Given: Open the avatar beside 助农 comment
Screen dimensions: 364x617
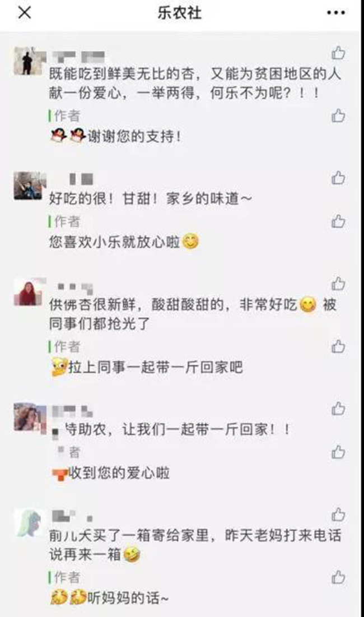Looking at the screenshot, I should point(28,417).
